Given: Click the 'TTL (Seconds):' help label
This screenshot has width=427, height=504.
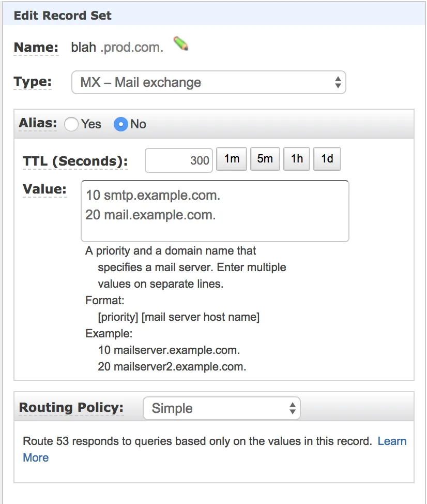Looking at the screenshot, I should click(x=75, y=161).
